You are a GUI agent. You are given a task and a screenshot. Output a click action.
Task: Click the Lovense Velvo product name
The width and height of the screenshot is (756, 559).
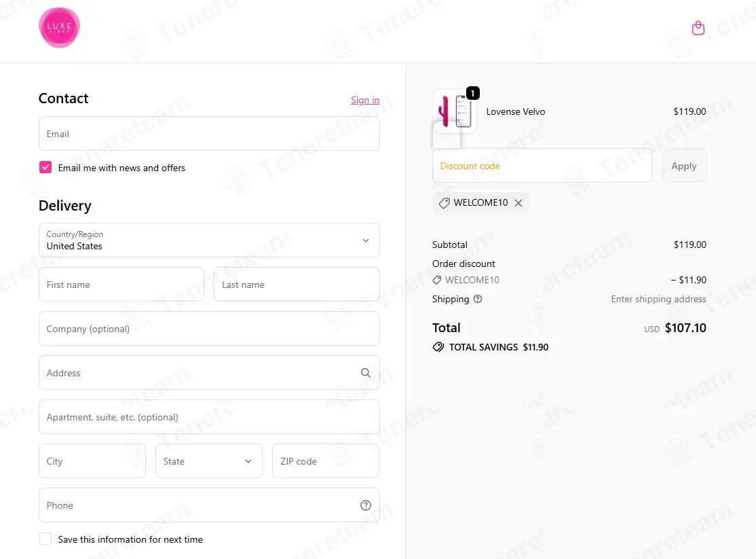pyautogui.click(x=515, y=111)
